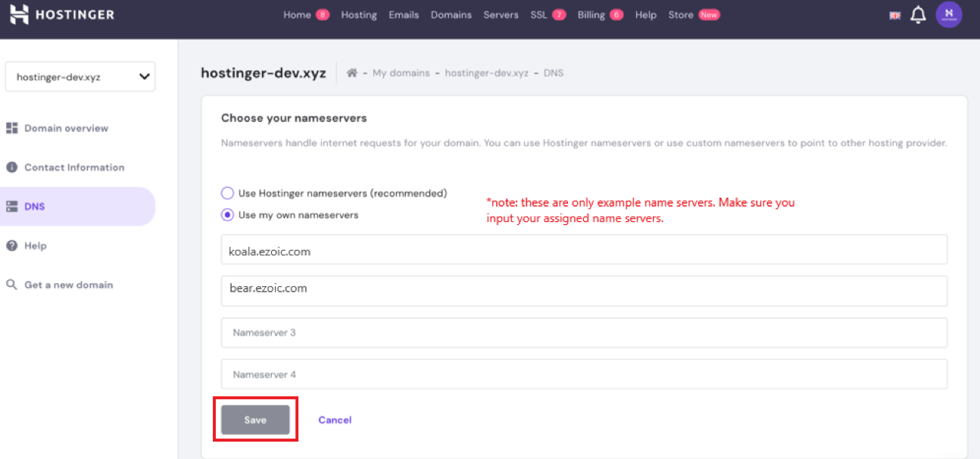Click the Domain overview grid icon

coord(12,129)
